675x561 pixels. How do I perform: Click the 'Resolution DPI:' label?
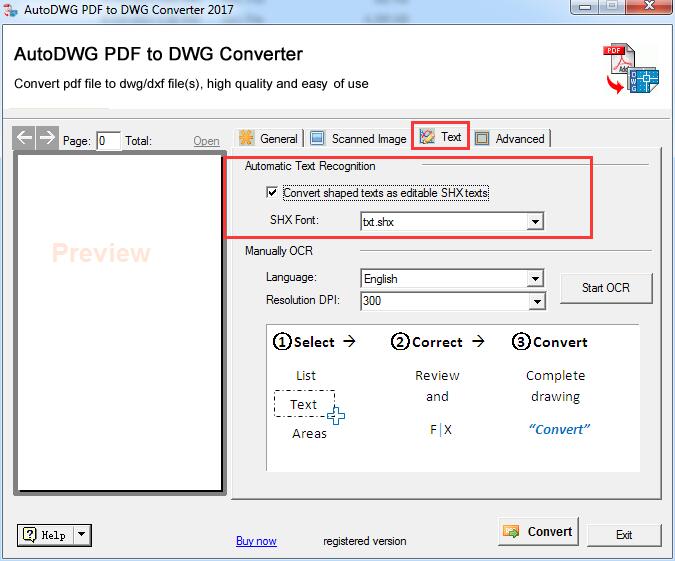point(303,300)
